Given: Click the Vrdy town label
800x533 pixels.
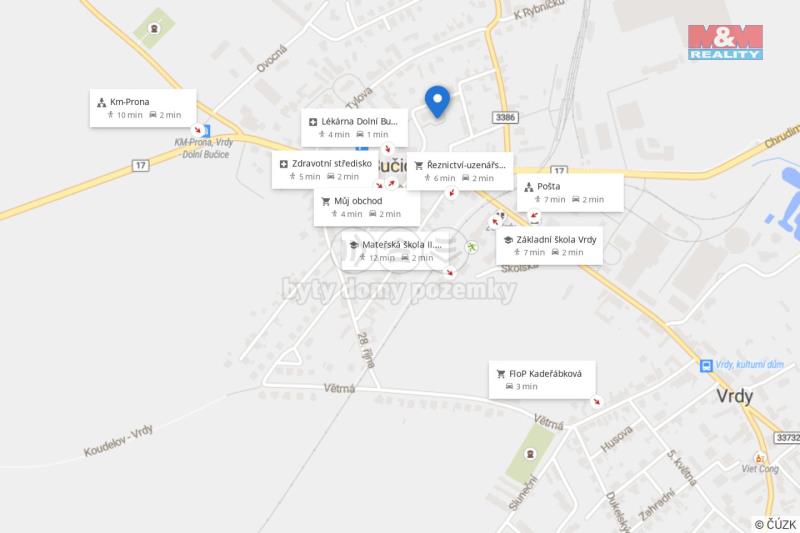Looking at the screenshot, I should [735, 396].
